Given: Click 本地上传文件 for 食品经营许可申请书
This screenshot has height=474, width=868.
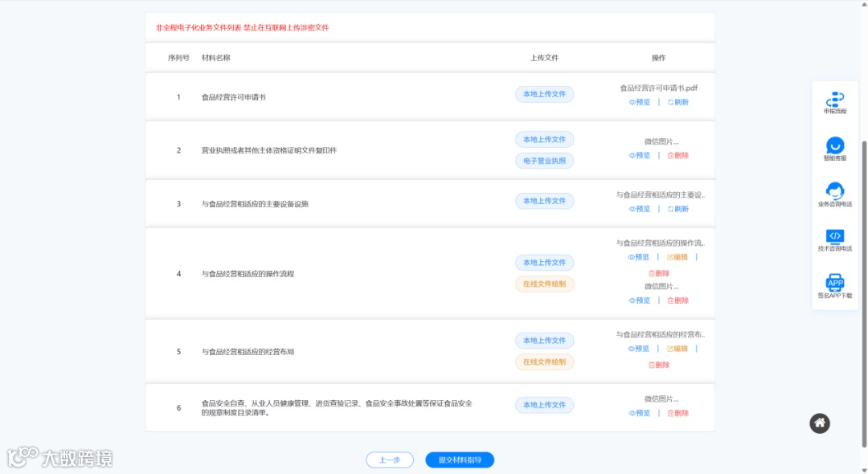Looking at the screenshot, I should (x=544, y=94).
